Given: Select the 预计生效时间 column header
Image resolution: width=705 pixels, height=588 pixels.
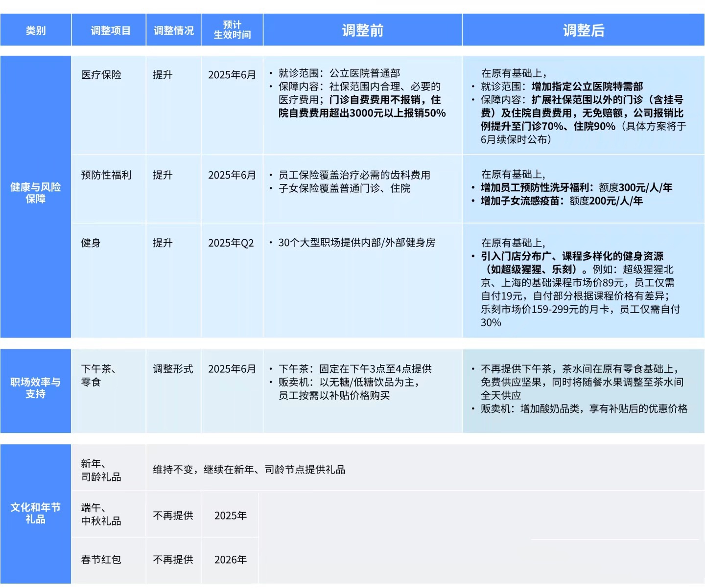Looking at the screenshot, I should [x=232, y=30].
